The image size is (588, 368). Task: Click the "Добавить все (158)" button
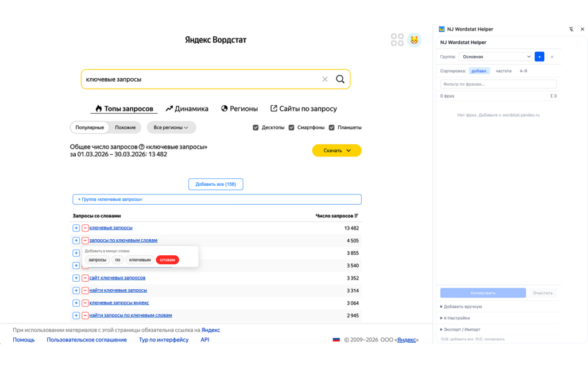(216, 184)
